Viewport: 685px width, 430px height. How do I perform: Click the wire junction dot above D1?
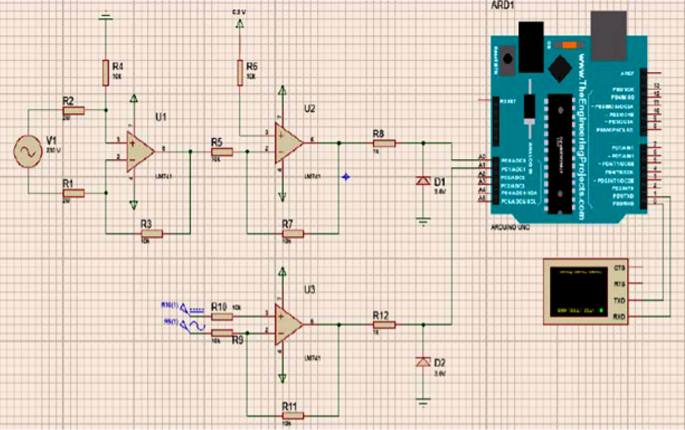tap(423, 143)
